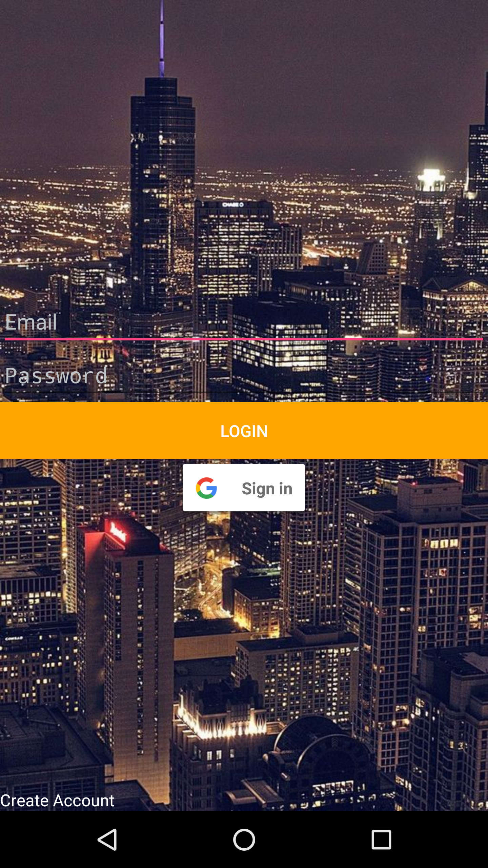488x868 pixels.
Task: Tap the LOGIN label text
Action: [x=244, y=431]
